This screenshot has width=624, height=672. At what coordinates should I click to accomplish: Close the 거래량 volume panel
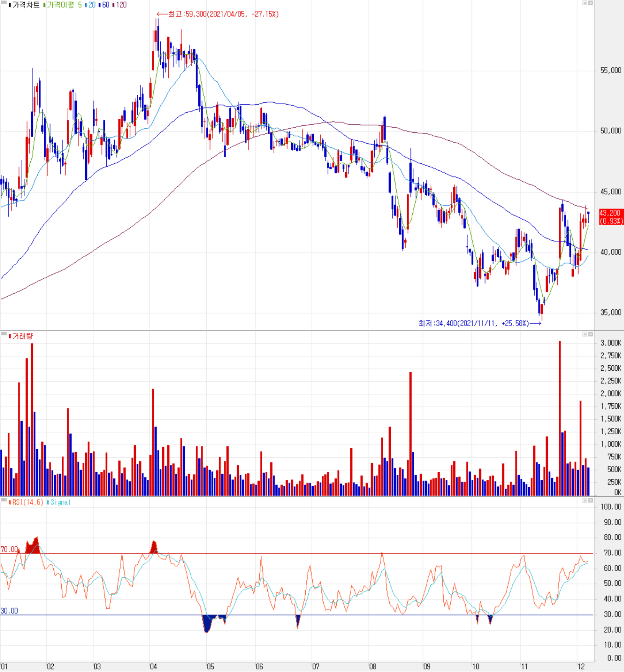point(591,334)
